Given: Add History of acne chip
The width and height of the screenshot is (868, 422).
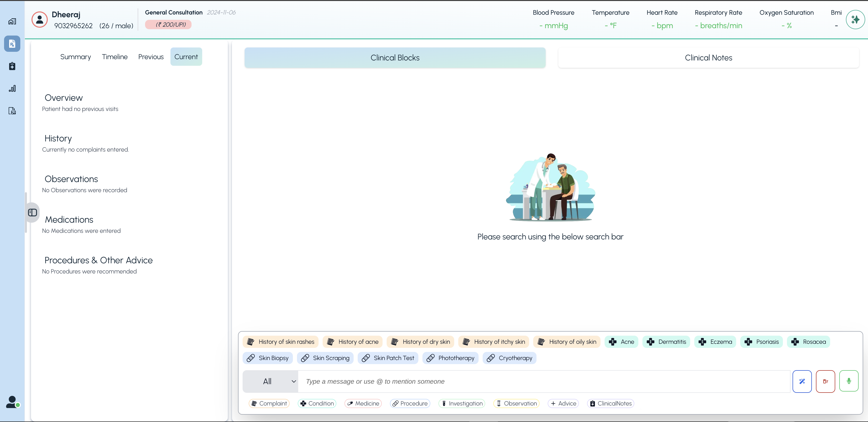Looking at the screenshot, I should tap(352, 342).
